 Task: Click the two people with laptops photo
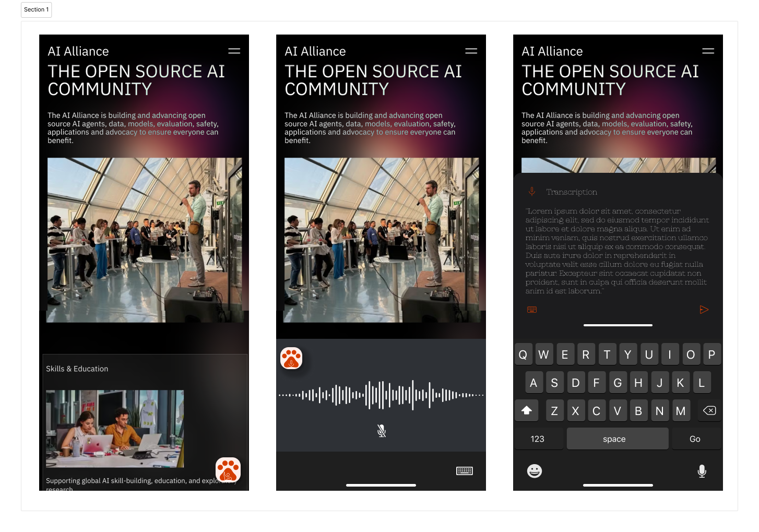tap(115, 429)
